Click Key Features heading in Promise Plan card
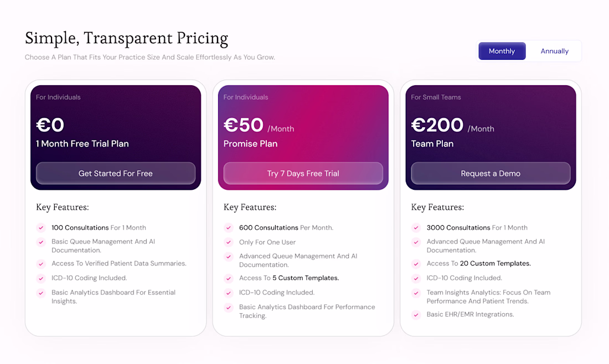The image size is (609, 364). 250,207
